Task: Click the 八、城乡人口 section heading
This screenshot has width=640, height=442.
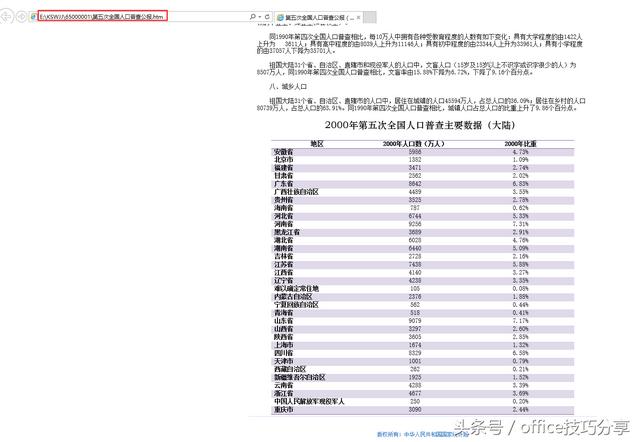Action: point(288,87)
